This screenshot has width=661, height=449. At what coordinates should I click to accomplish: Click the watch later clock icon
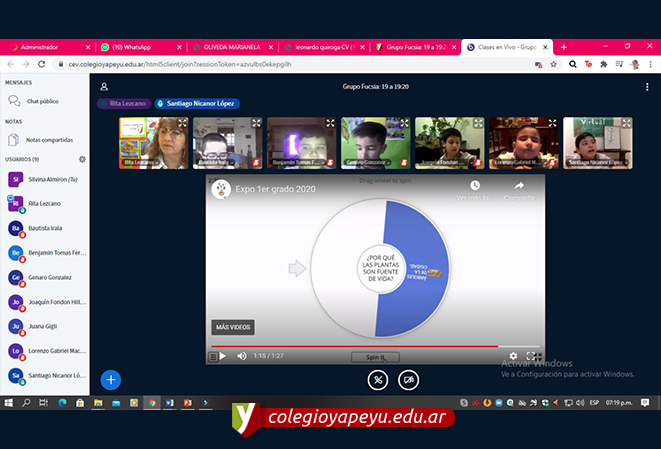pos(475,186)
